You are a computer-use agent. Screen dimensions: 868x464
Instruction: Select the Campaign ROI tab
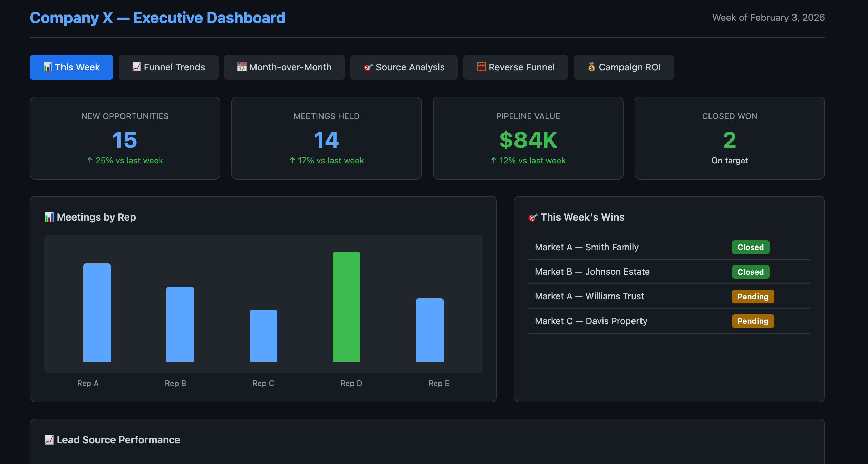click(x=624, y=67)
